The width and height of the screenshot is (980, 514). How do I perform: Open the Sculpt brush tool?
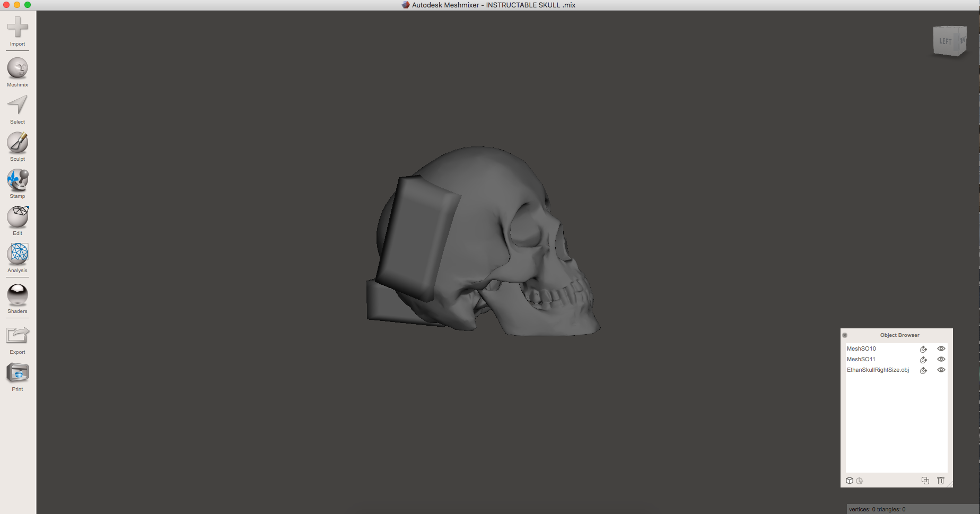point(17,147)
